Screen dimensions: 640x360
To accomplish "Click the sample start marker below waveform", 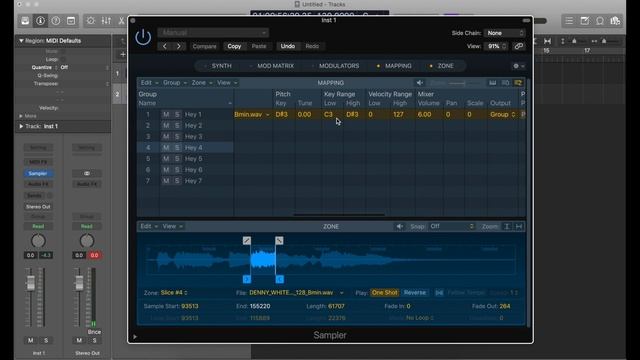I will point(247,279).
